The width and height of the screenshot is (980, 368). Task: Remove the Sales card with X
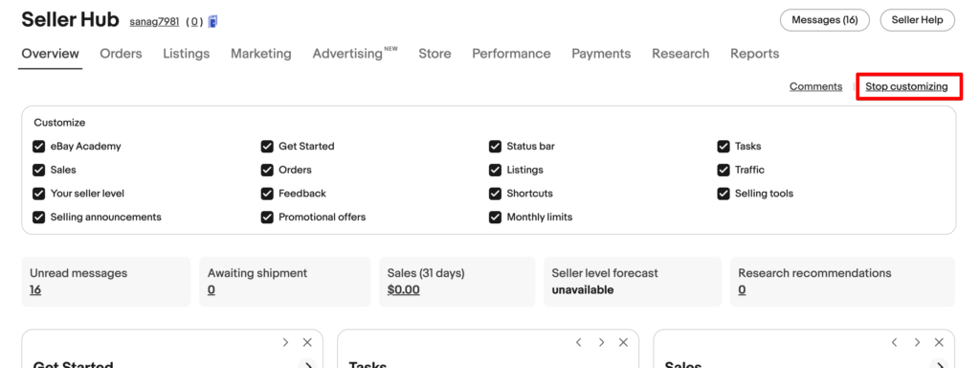click(x=939, y=342)
